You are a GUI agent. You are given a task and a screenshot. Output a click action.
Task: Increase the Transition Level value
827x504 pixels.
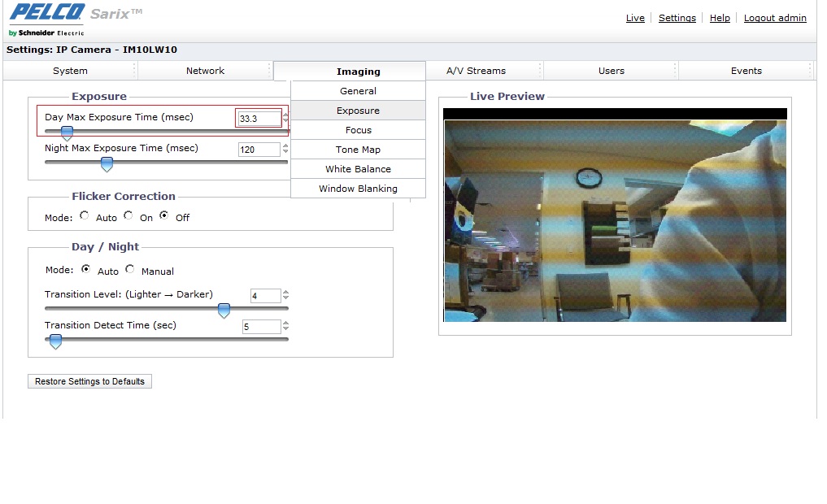click(x=285, y=292)
